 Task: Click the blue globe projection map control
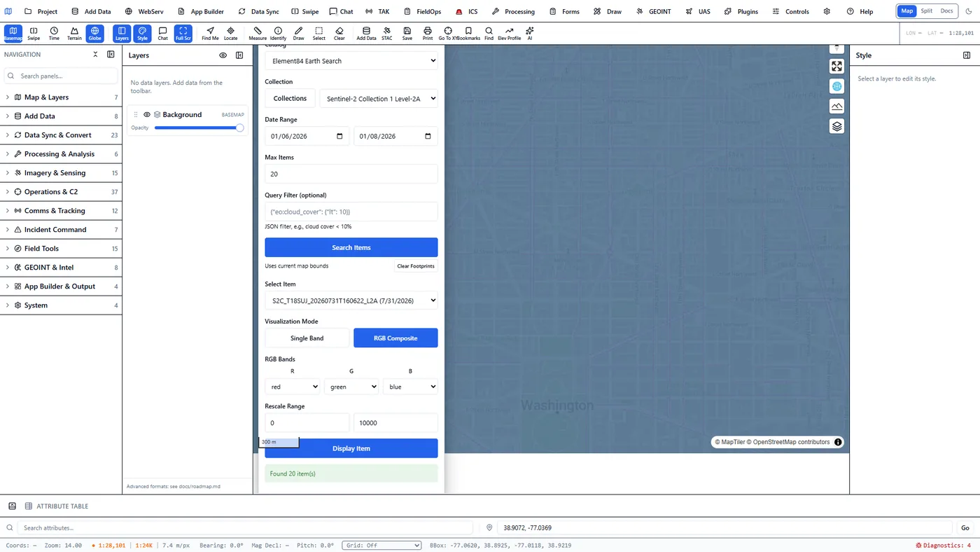[836, 86]
